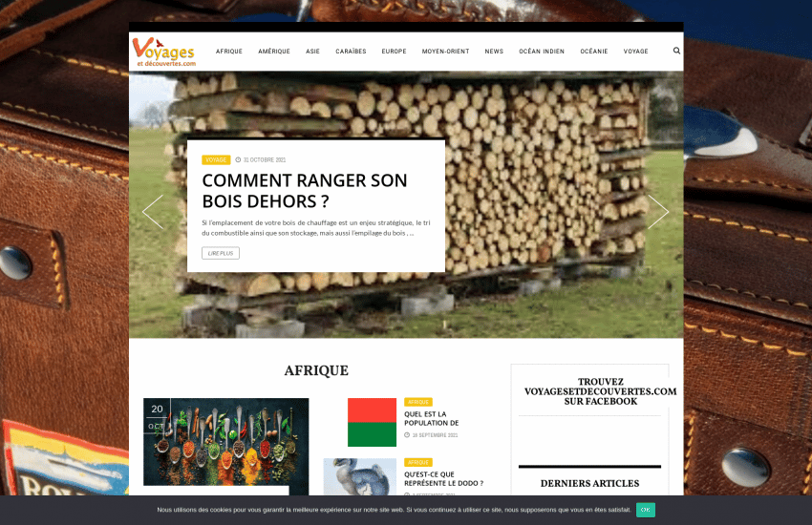Click the search magnifier icon
This screenshot has width=812, height=525.
[x=676, y=51]
